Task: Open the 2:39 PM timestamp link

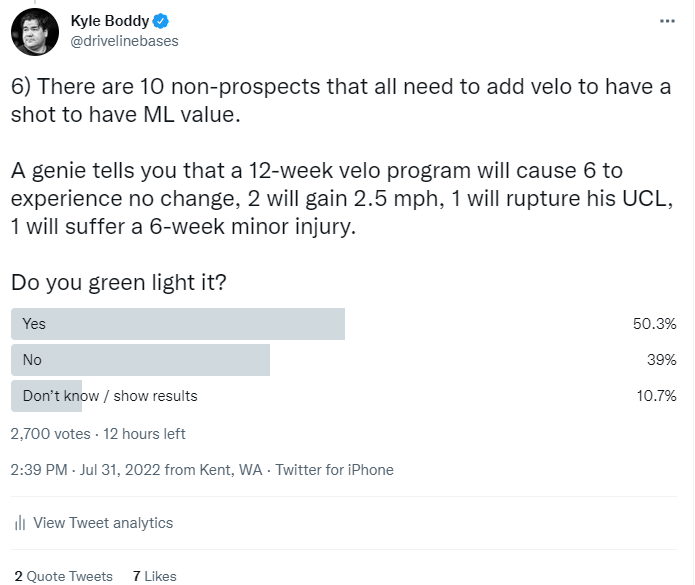Action: coord(39,470)
